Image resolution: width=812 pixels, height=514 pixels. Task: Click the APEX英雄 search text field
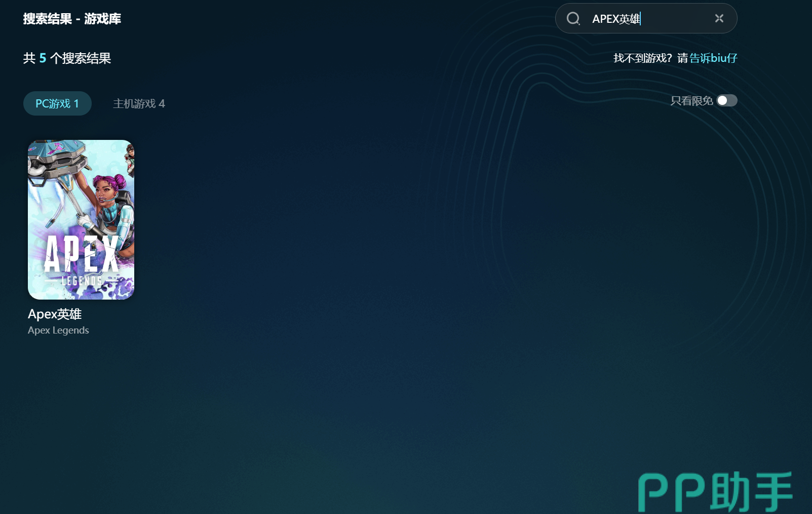648,19
